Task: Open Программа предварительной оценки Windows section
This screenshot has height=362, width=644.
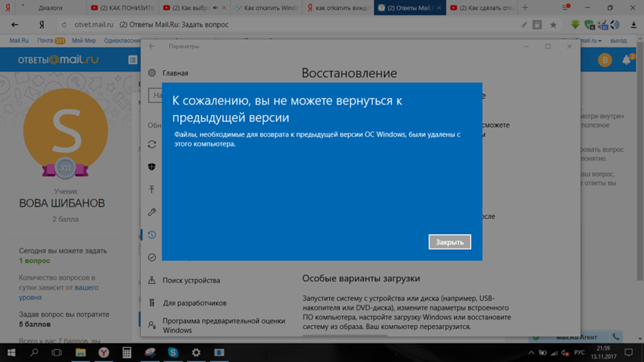Action: pos(223,325)
